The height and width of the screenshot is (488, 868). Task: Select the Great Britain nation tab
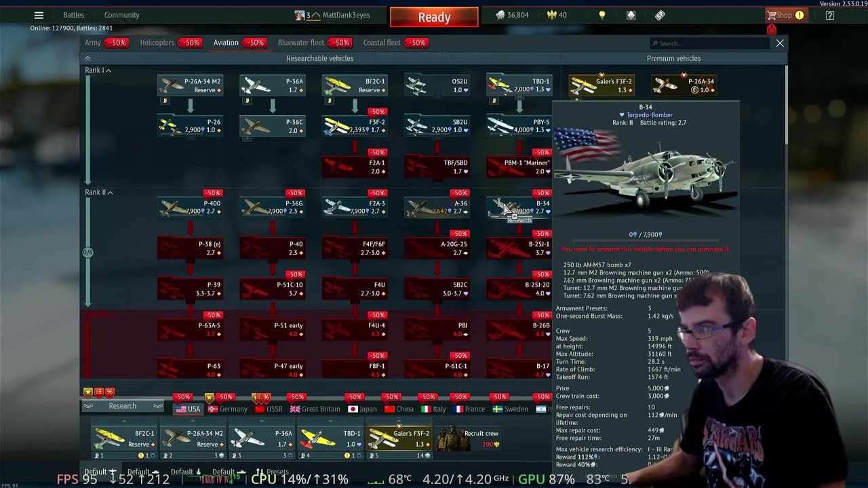point(315,409)
